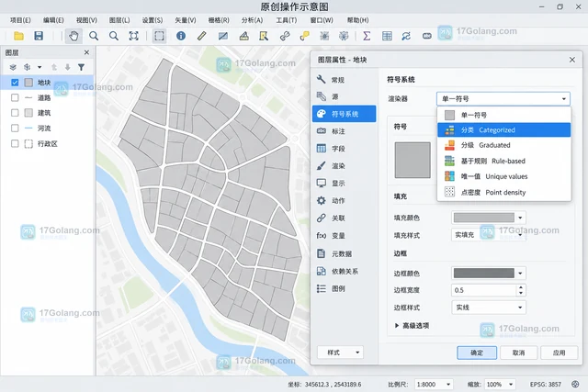Click the stacked layers icon in layers panel
The height and width of the screenshot is (392, 588).
point(13,67)
